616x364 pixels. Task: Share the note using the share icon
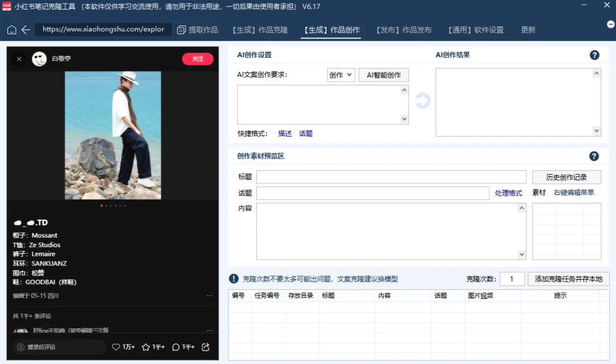206,347
